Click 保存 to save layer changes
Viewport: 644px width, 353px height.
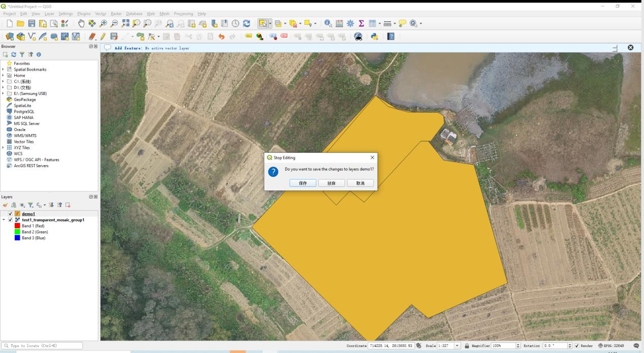[x=303, y=183]
